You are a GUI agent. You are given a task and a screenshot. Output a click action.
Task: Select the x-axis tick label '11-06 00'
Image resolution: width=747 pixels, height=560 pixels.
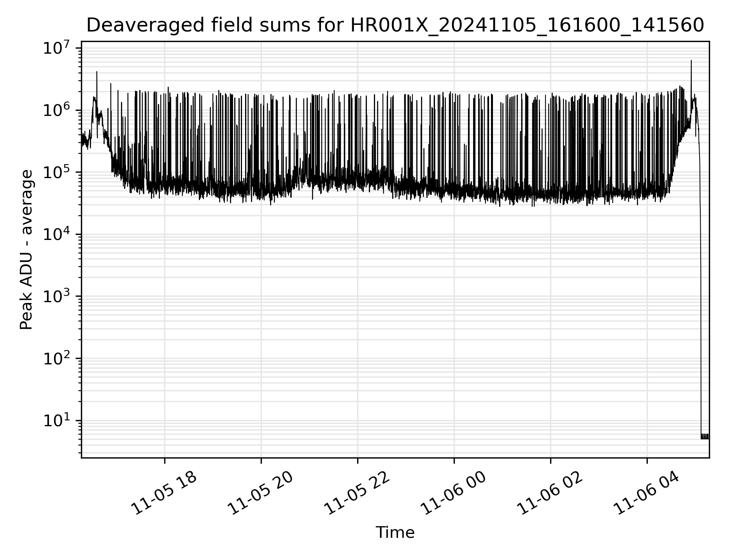454,493
